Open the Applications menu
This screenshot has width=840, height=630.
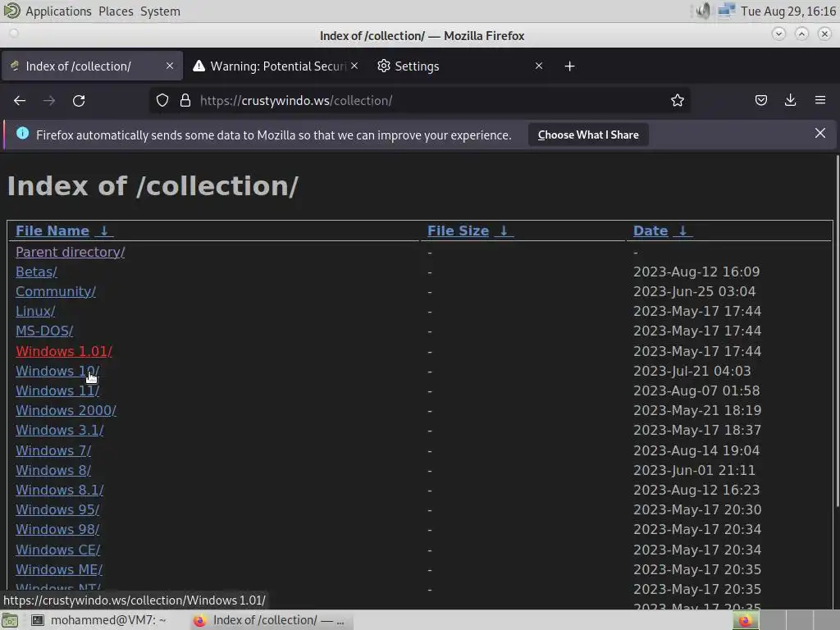58,11
